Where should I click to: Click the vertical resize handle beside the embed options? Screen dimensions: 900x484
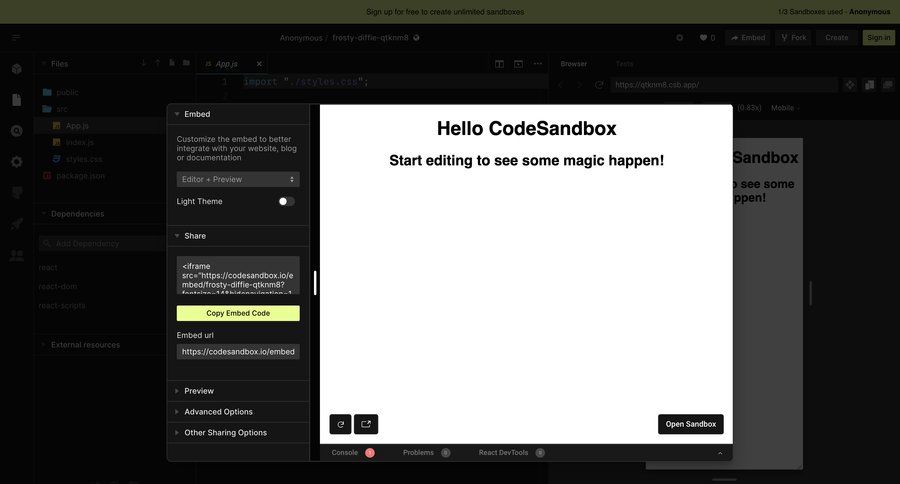click(315, 282)
